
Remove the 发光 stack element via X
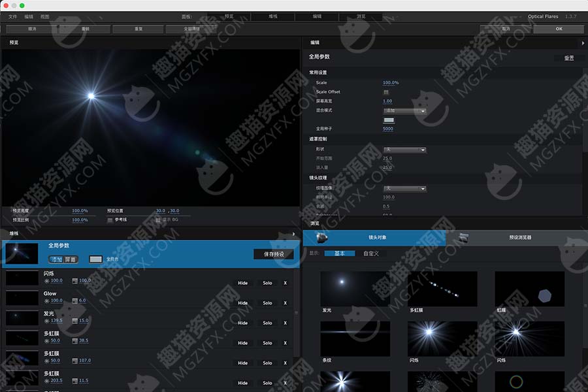coord(285,323)
